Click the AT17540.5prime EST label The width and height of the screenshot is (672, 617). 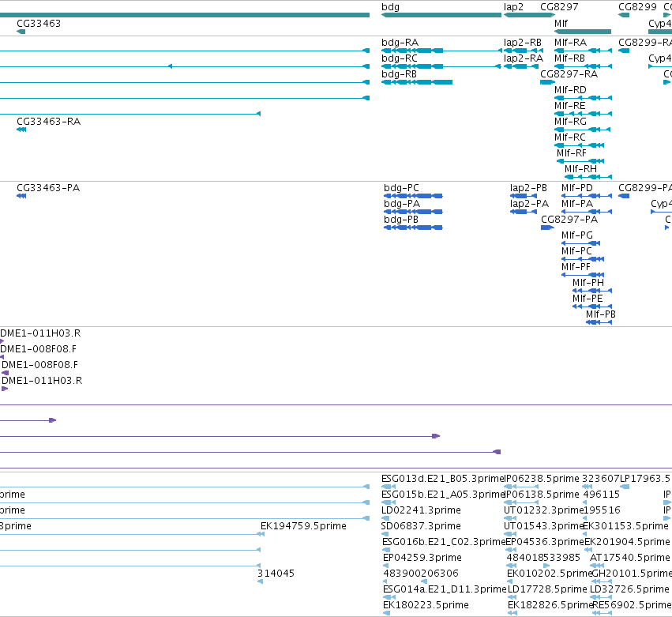click(x=629, y=559)
